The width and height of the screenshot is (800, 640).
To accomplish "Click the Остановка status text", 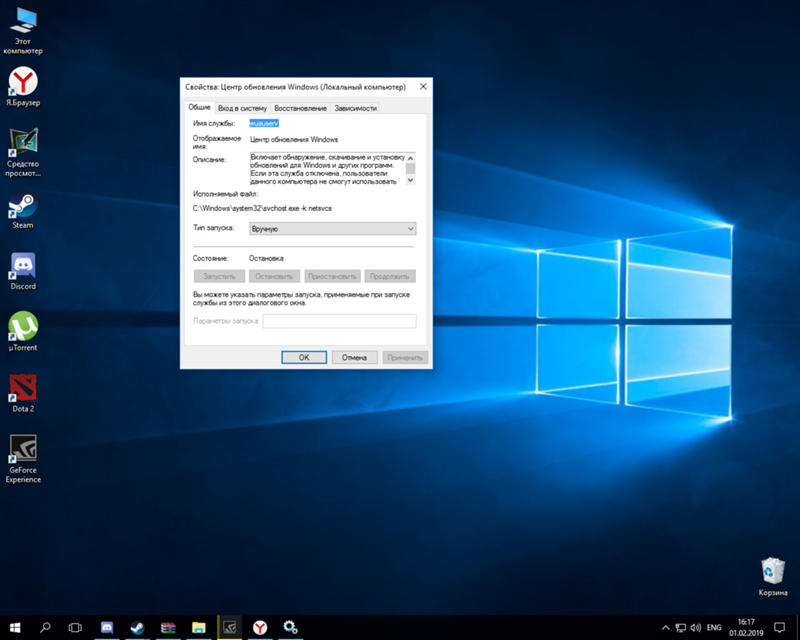I will pyautogui.click(x=266, y=258).
